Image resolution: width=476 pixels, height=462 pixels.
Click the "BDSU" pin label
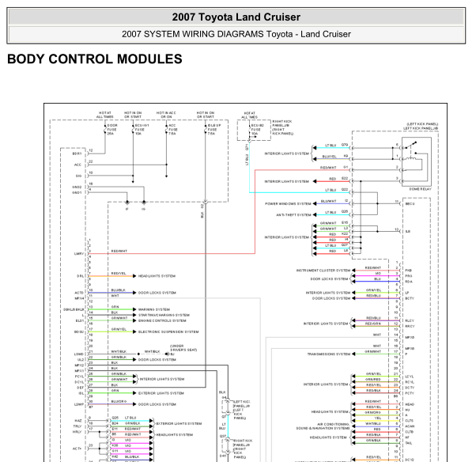coord(79,331)
